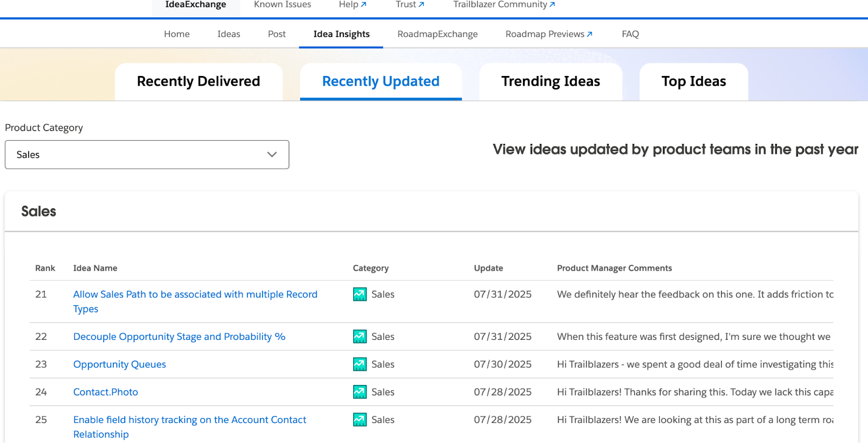Open the Post nav item
Screen dimensions: 868x443
point(277,34)
